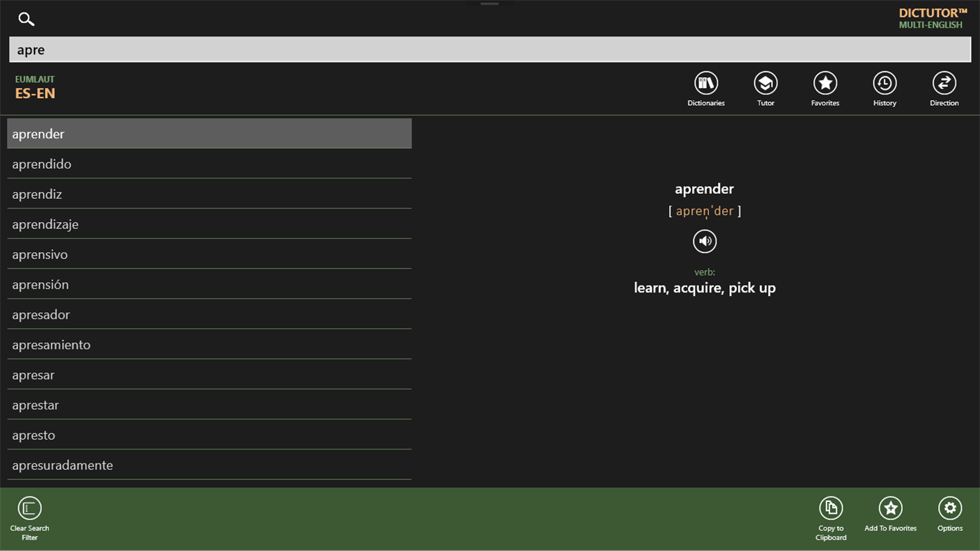
Task: Add aprender To Favorites
Action: point(890,509)
